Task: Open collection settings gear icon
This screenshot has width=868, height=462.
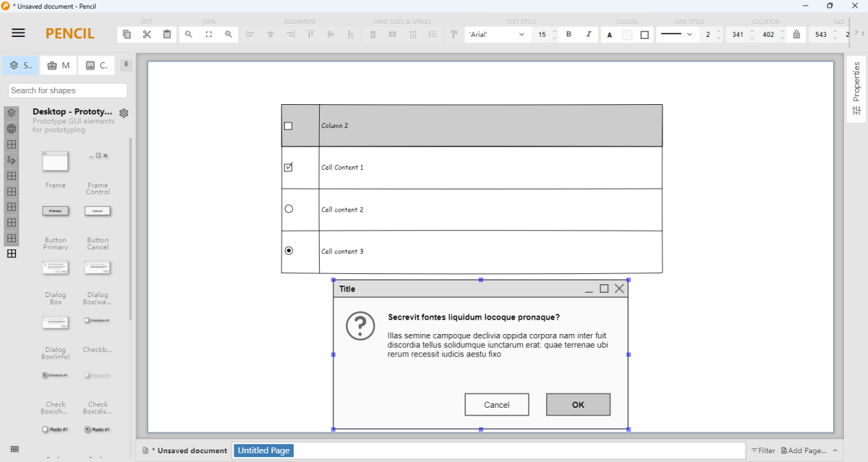Action: pos(124,113)
